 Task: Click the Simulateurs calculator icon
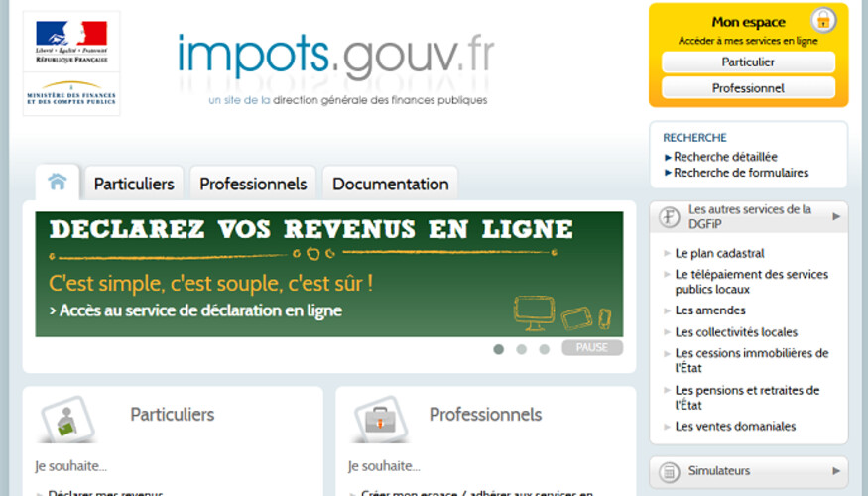671,471
